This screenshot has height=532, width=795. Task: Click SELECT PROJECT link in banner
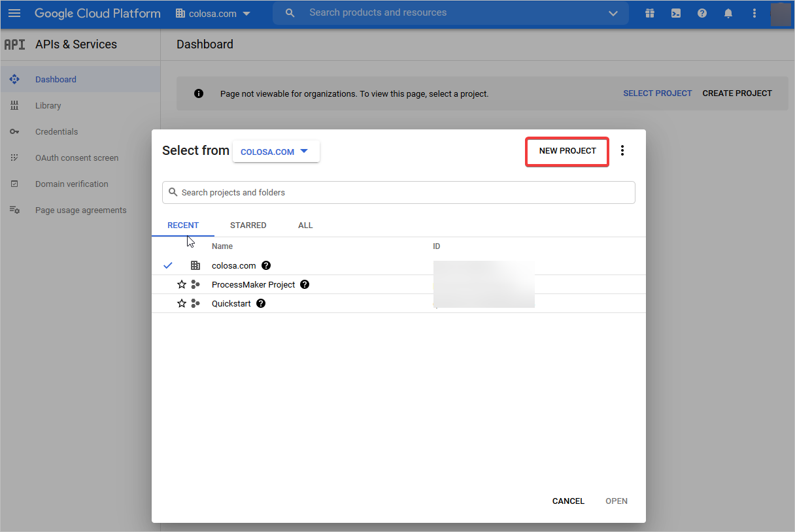(657, 93)
